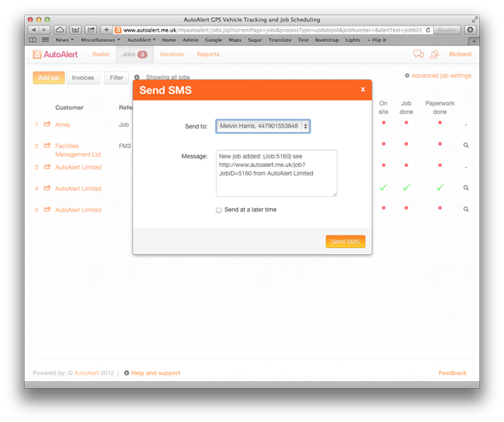This screenshot has height=422, width=504.
Task: Click Safari's iCloud tabs icon
Action: [x=60, y=30]
